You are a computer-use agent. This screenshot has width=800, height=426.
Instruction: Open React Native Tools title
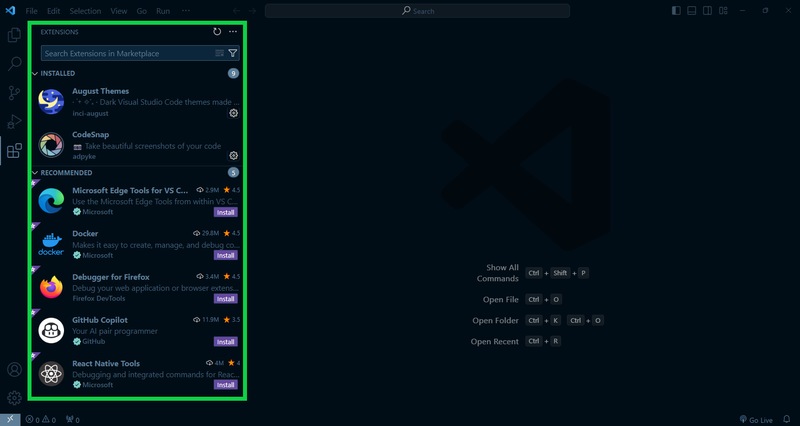tap(106, 363)
